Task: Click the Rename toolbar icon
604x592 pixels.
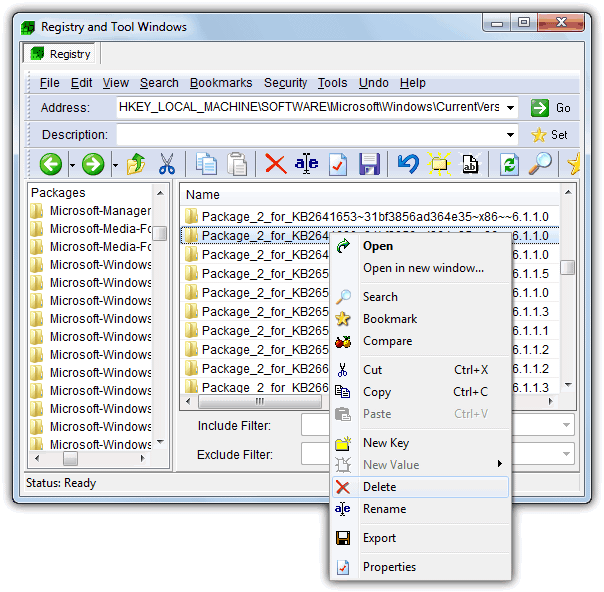Action: (307, 164)
